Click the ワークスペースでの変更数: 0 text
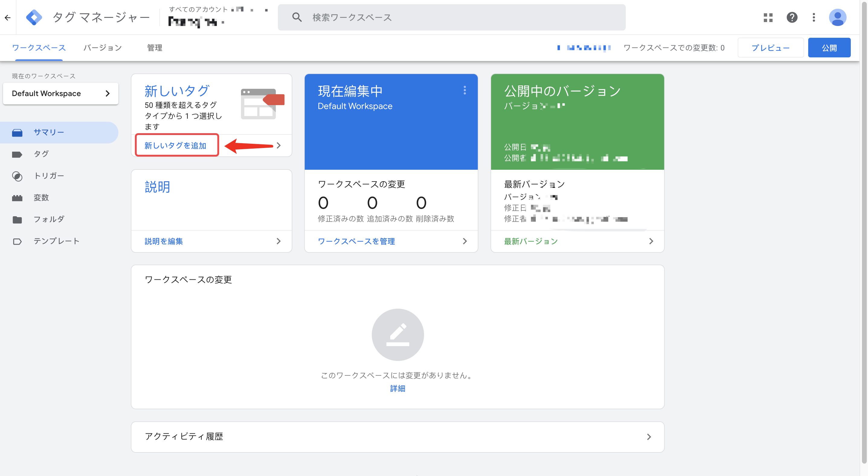The height and width of the screenshot is (476, 868). (674, 48)
